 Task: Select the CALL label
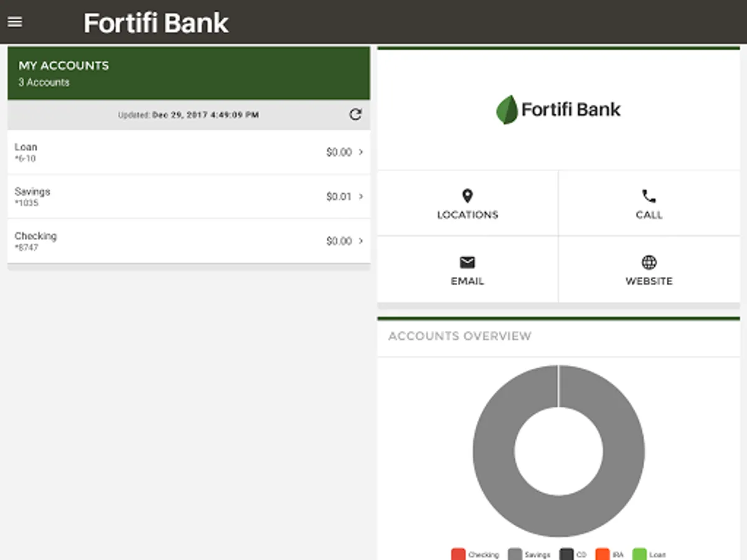(649, 215)
